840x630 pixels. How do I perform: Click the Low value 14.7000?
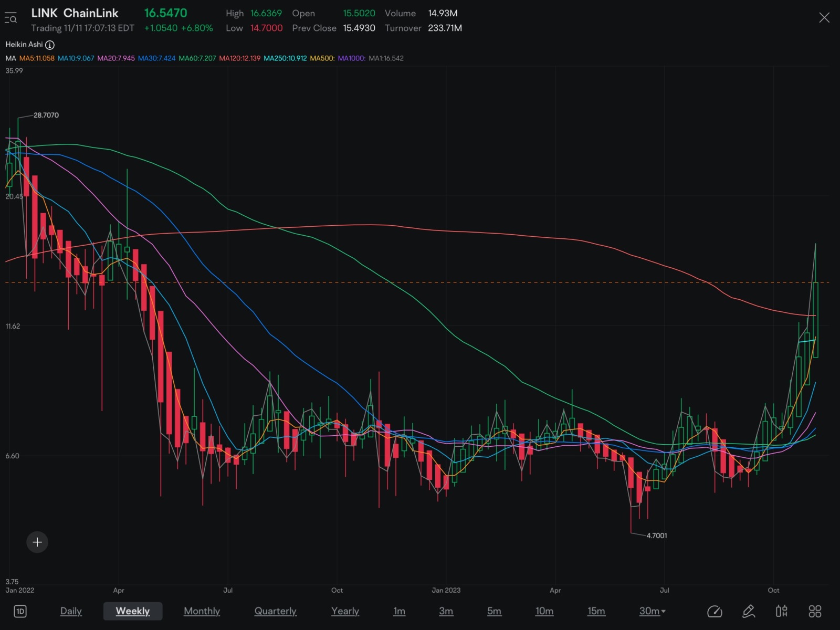point(266,28)
